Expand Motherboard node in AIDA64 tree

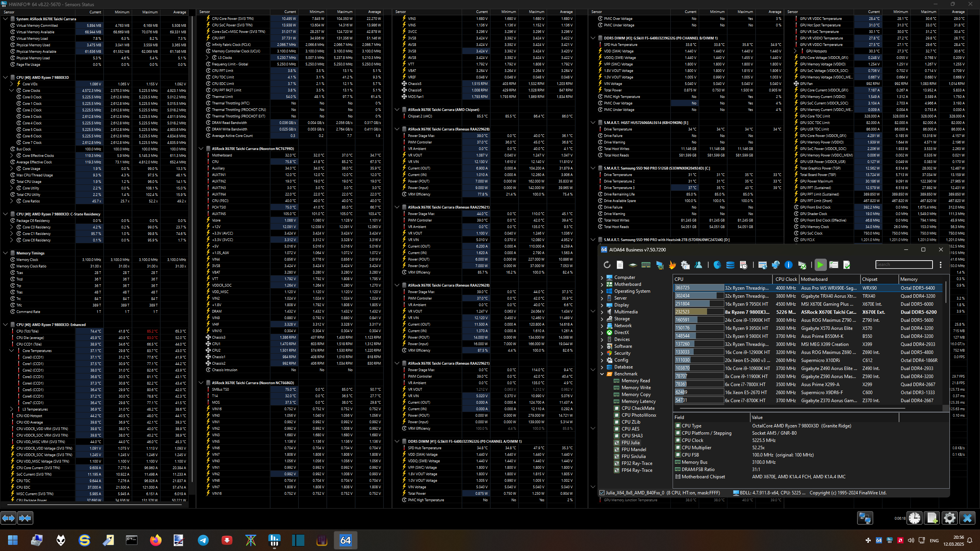pyautogui.click(x=602, y=284)
